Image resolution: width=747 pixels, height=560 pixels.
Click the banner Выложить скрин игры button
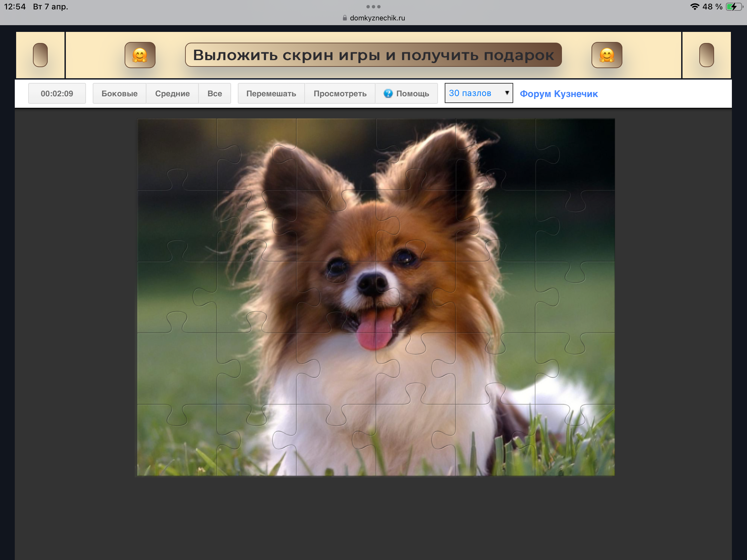click(373, 55)
